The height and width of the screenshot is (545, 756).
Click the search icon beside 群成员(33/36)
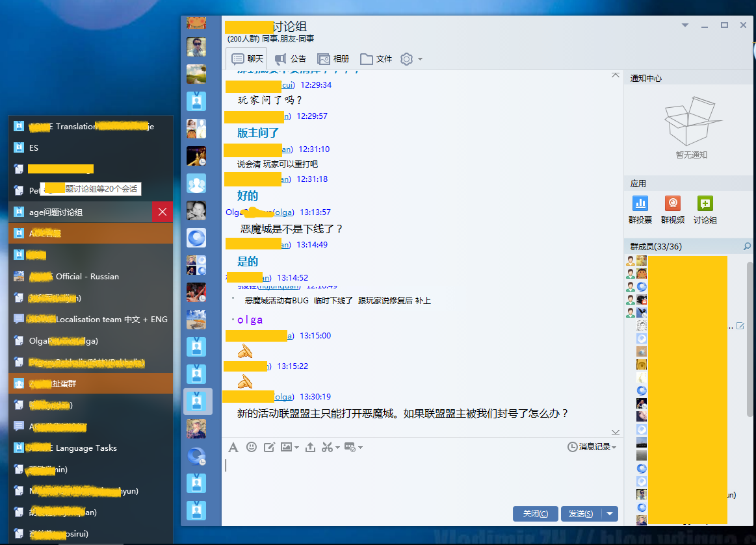pyautogui.click(x=747, y=246)
